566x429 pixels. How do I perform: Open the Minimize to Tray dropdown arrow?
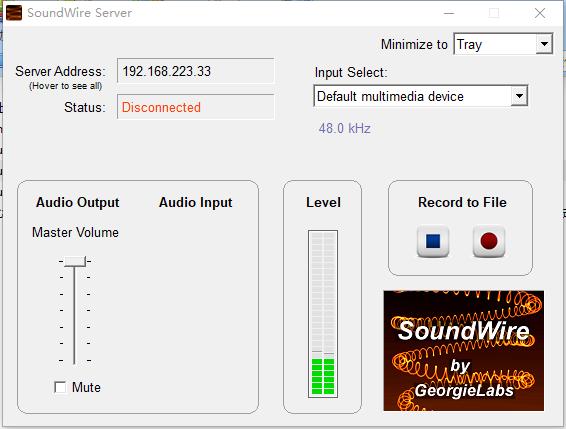544,44
